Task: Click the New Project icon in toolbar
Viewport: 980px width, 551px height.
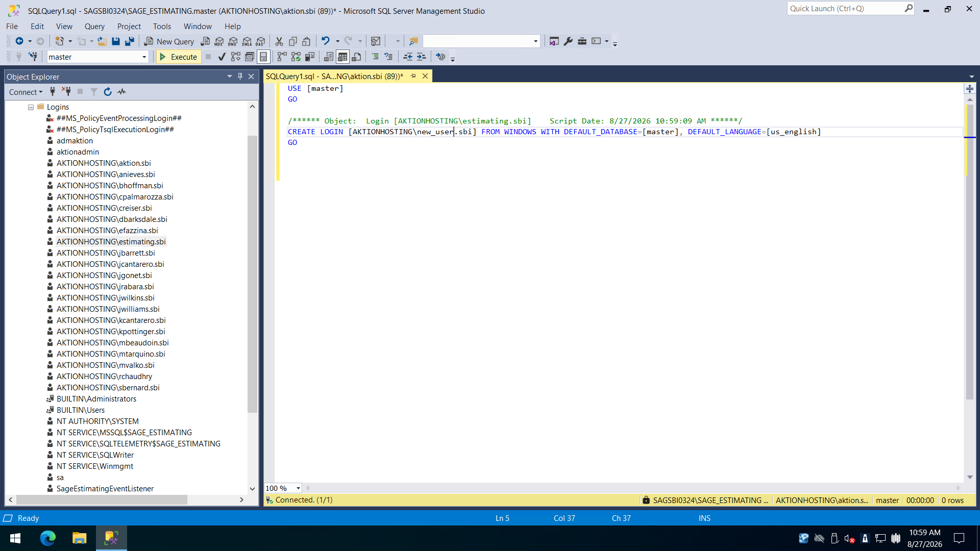Action: pos(60,41)
